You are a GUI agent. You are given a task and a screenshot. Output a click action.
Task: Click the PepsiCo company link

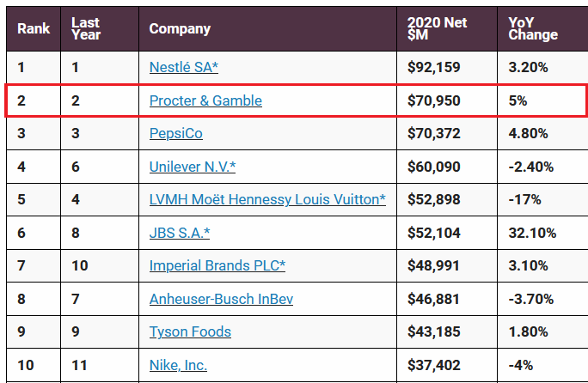point(176,133)
